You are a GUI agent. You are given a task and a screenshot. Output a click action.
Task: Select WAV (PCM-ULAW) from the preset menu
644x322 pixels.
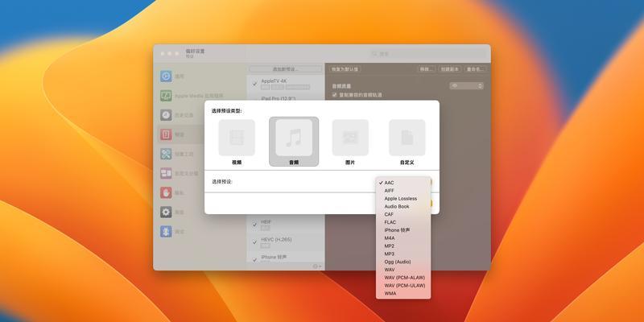coord(403,286)
